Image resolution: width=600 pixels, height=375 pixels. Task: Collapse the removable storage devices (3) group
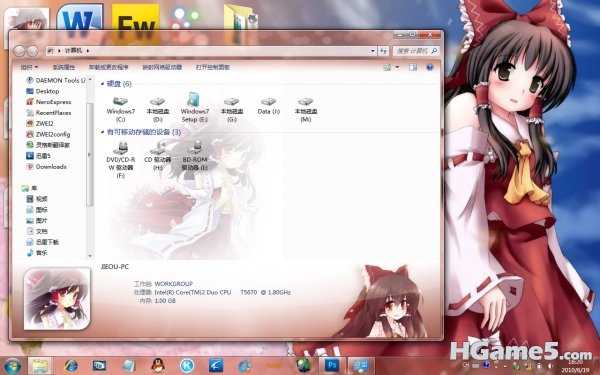(102, 132)
